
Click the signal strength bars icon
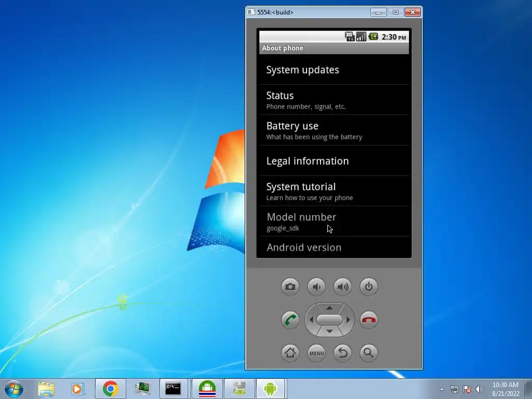pyautogui.click(x=362, y=37)
